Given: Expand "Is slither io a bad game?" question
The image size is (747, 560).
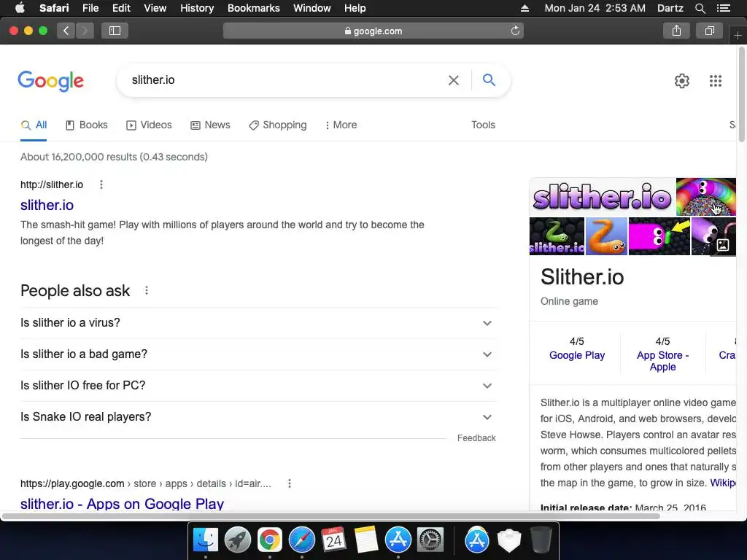Looking at the screenshot, I should [x=258, y=354].
